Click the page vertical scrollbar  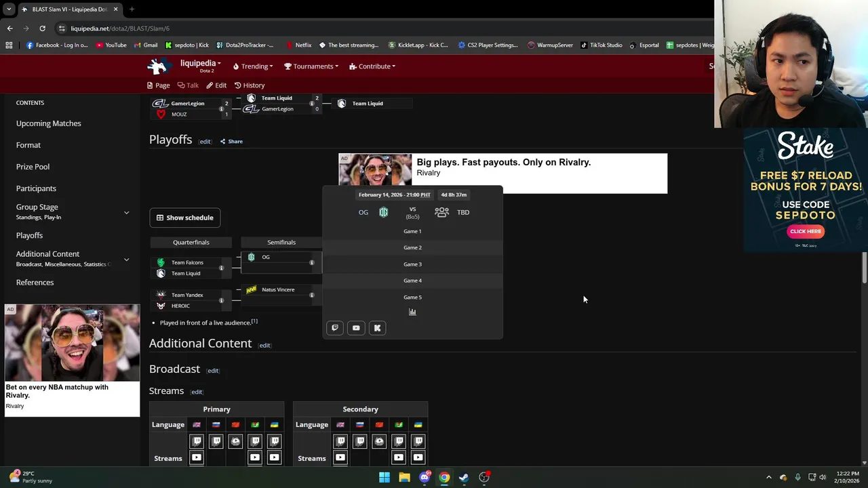(x=865, y=268)
